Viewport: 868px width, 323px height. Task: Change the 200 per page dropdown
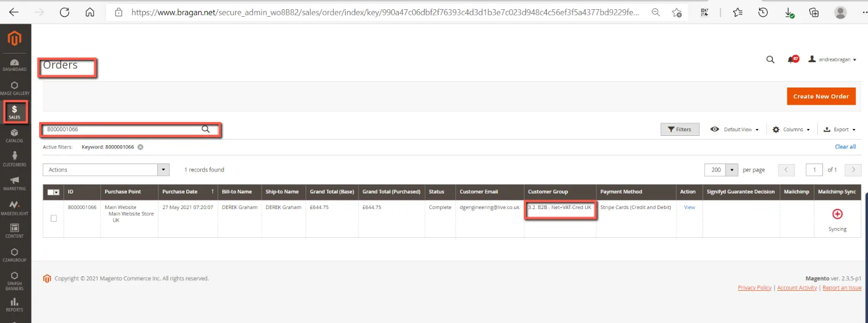coord(721,170)
